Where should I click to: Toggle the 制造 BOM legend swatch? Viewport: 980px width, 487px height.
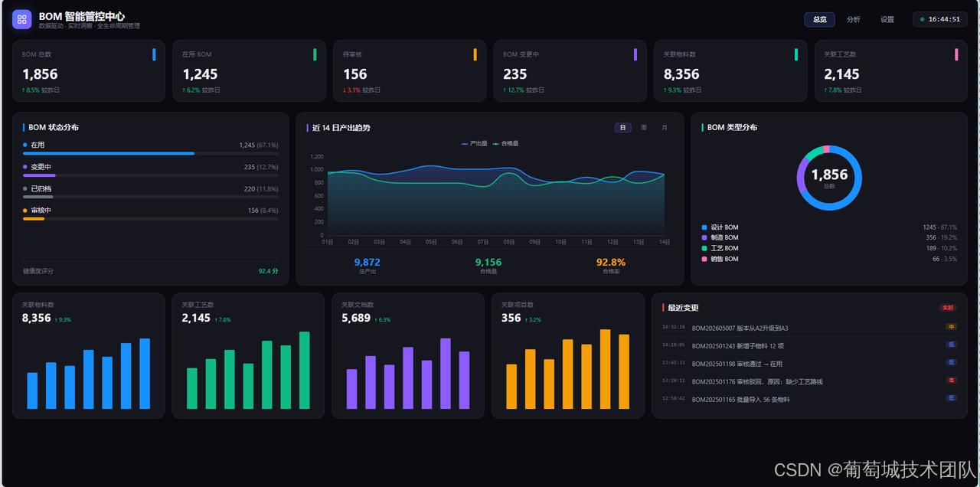704,237
